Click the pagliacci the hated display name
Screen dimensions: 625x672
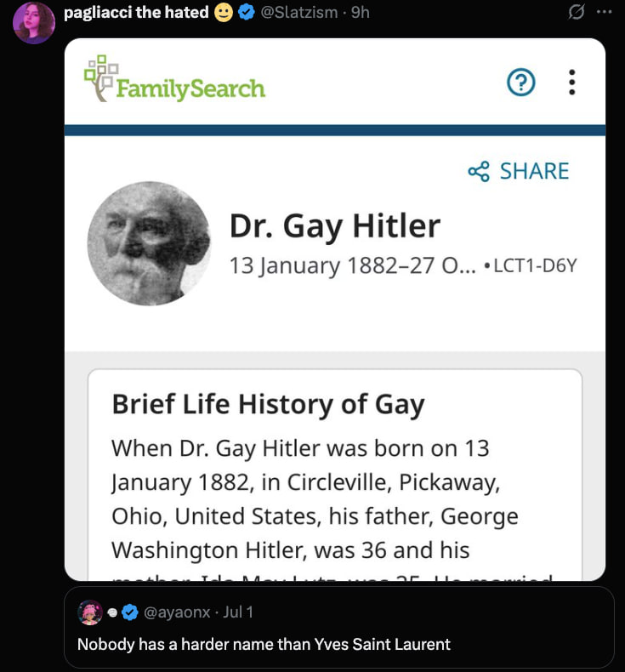click(x=136, y=13)
